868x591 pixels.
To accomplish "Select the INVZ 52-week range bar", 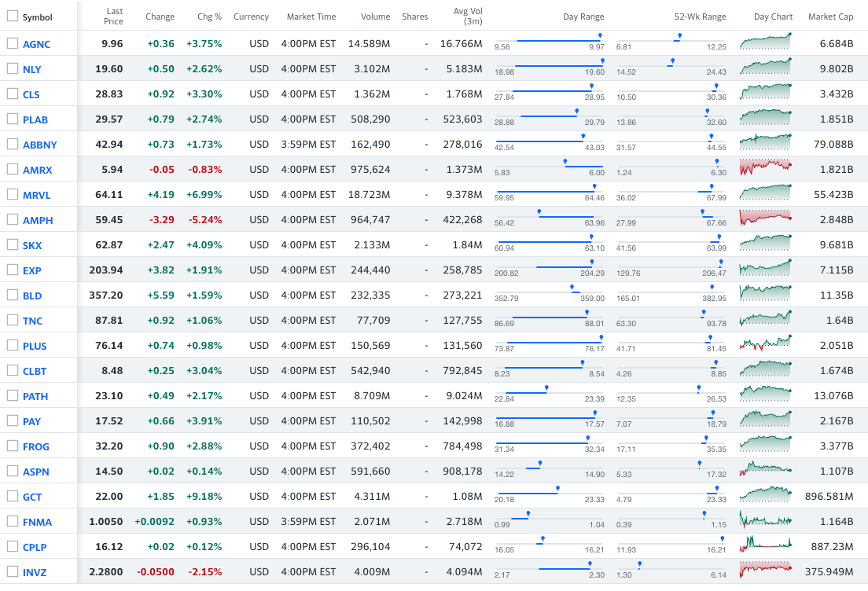I will tap(671, 570).
